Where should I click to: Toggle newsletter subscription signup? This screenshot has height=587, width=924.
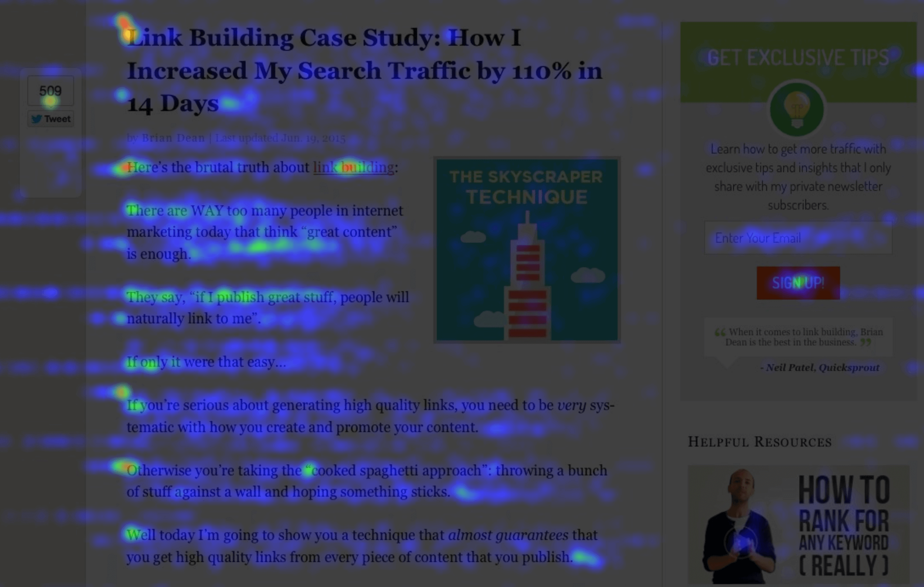click(x=797, y=282)
